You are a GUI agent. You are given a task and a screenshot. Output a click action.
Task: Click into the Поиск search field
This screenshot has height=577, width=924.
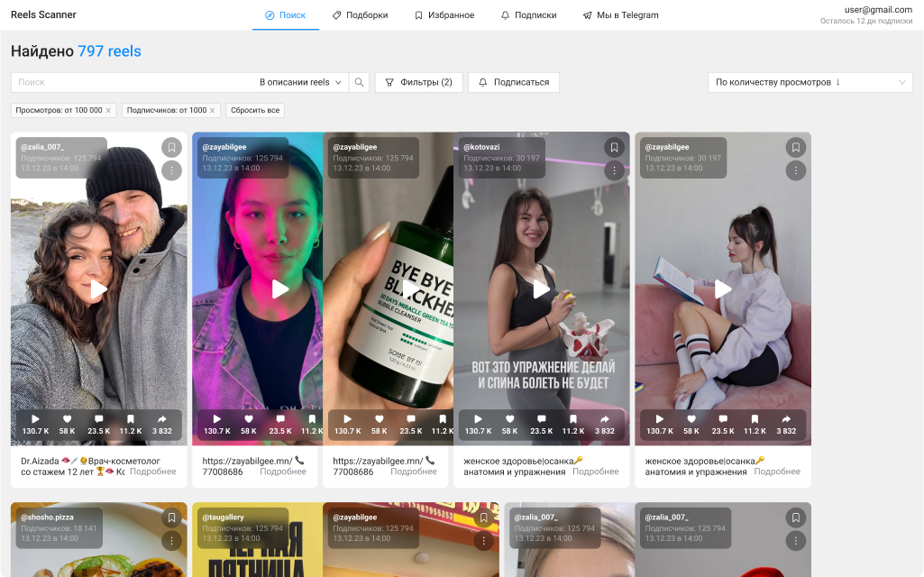click(x=131, y=82)
